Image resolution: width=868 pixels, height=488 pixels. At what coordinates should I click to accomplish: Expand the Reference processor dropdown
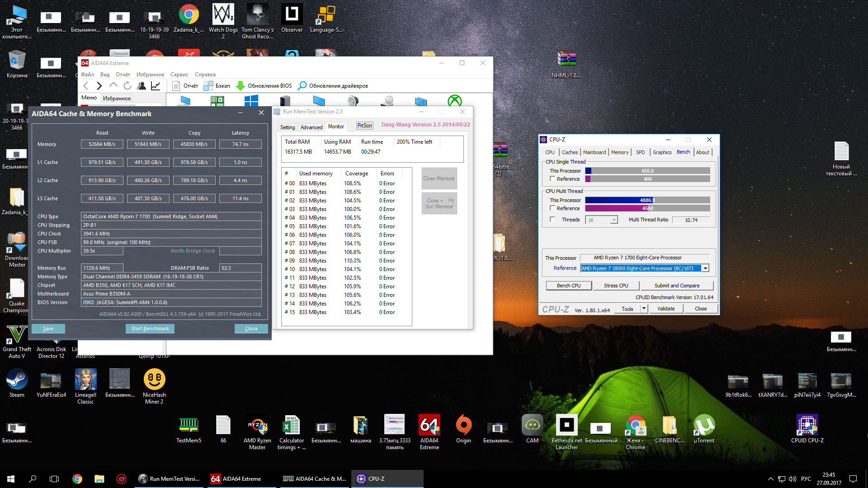705,268
